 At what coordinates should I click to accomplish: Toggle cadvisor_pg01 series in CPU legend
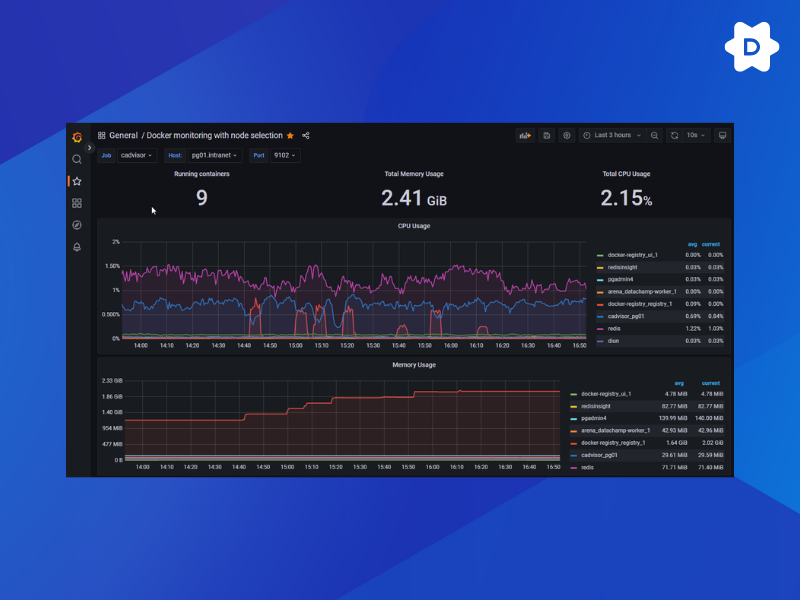(626, 316)
